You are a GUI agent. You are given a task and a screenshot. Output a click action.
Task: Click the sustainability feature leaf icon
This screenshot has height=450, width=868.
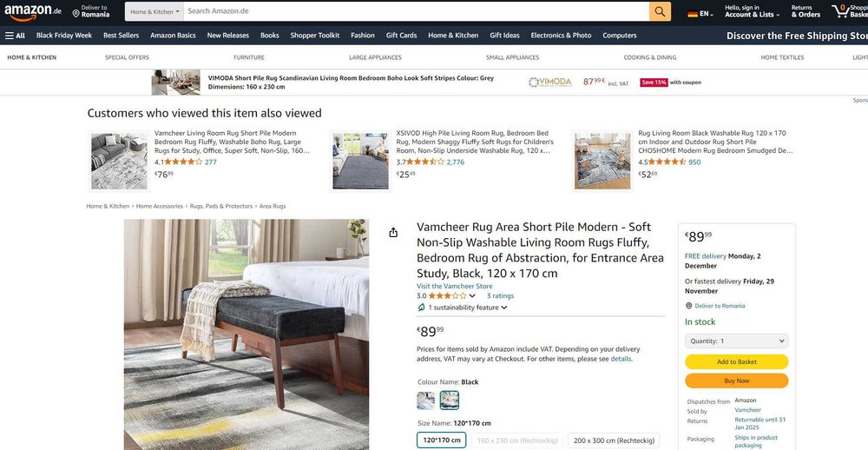tap(421, 308)
